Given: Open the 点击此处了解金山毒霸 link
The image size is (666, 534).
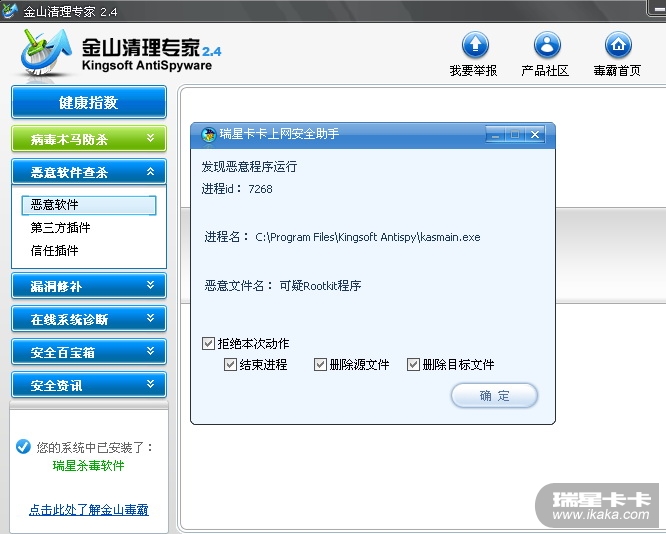Looking at the screenshot, I should tap(89, 509).
